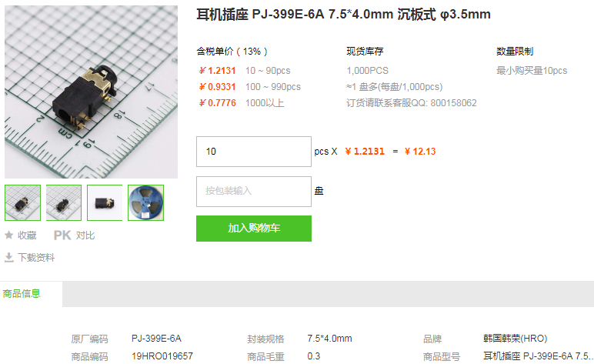This screenshot has height=364, width=594.
Task: Click the product title PJ-399E-6A heading
Action: point(344,15)
